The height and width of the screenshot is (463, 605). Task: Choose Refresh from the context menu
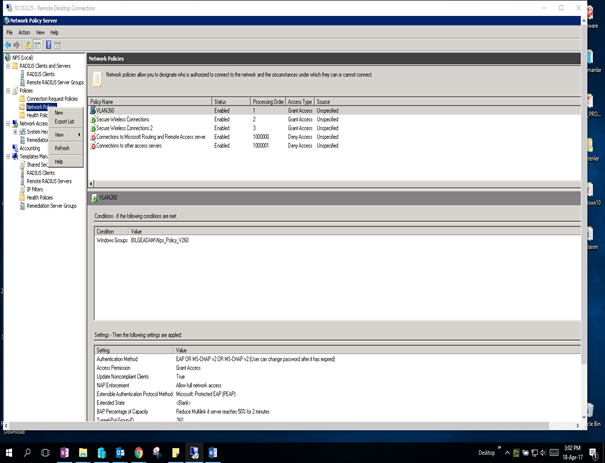66,148
